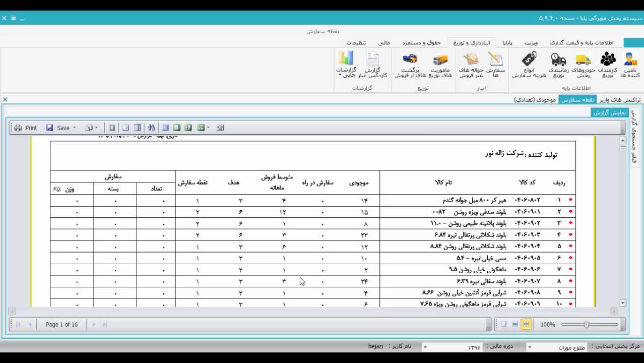Toggle continuous page view mode button
644x363 pixels.
click(514, 325)
